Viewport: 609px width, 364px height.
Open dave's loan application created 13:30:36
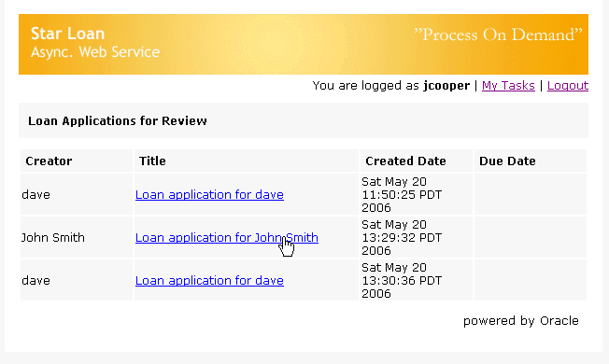[209, 281]
